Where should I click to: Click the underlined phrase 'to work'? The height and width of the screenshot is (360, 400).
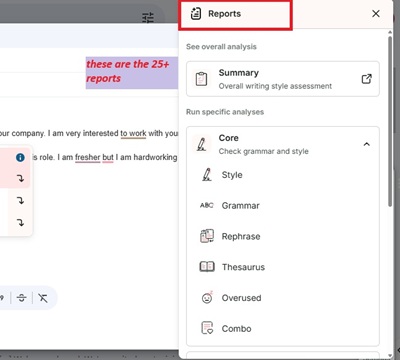pos(133,133)
